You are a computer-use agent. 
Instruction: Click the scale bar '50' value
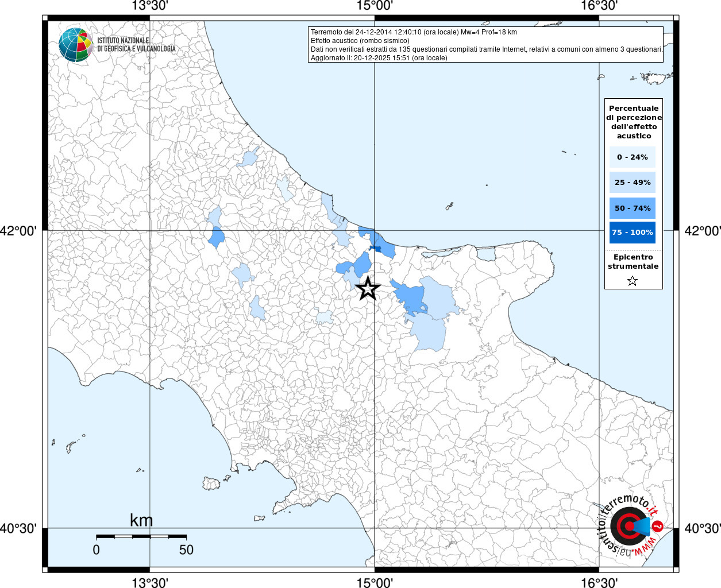pos(186,550)
